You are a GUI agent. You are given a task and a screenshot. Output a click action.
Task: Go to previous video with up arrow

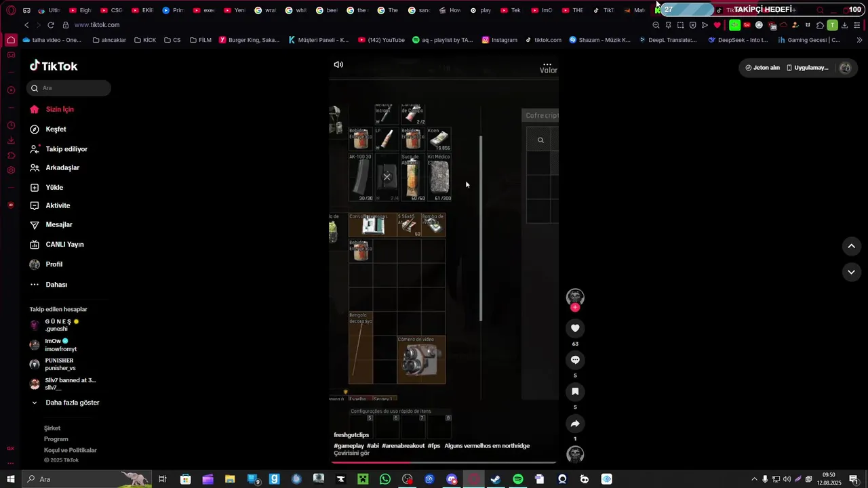[852, 246]
